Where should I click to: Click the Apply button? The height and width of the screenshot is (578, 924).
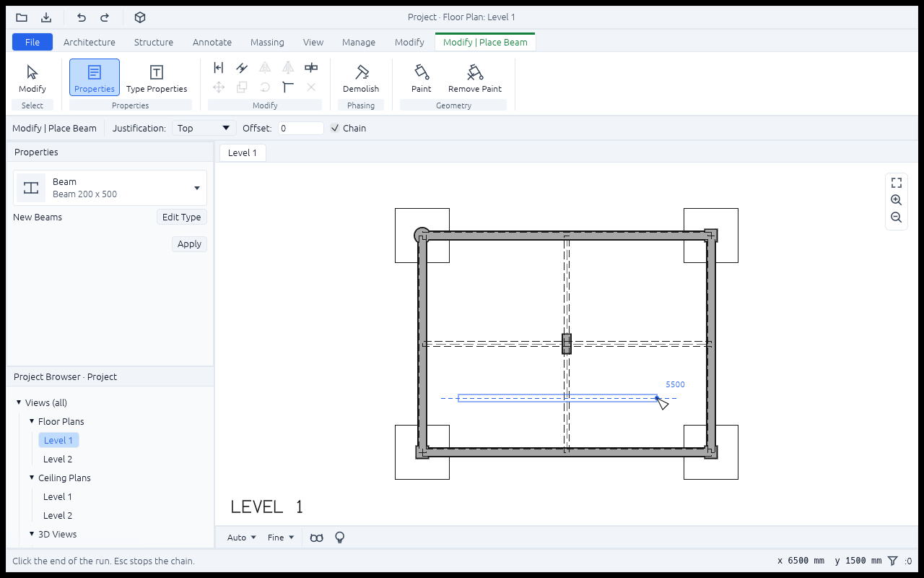189,244
